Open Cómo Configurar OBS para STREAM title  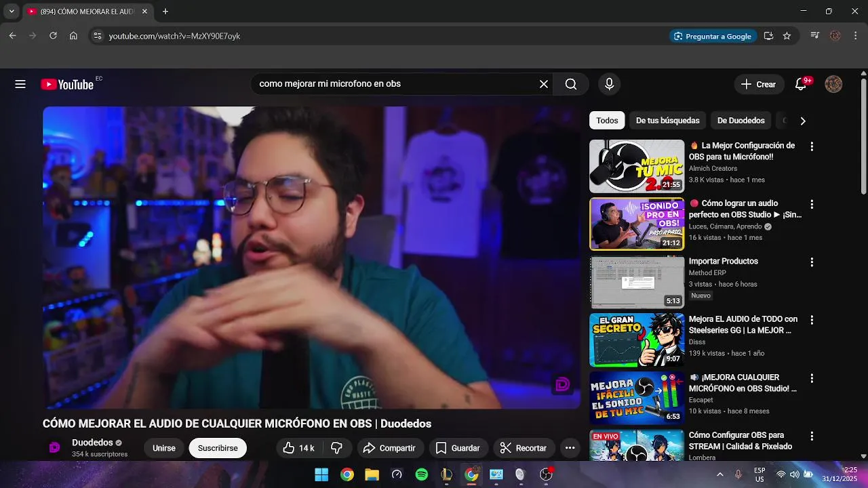point(741,441)
